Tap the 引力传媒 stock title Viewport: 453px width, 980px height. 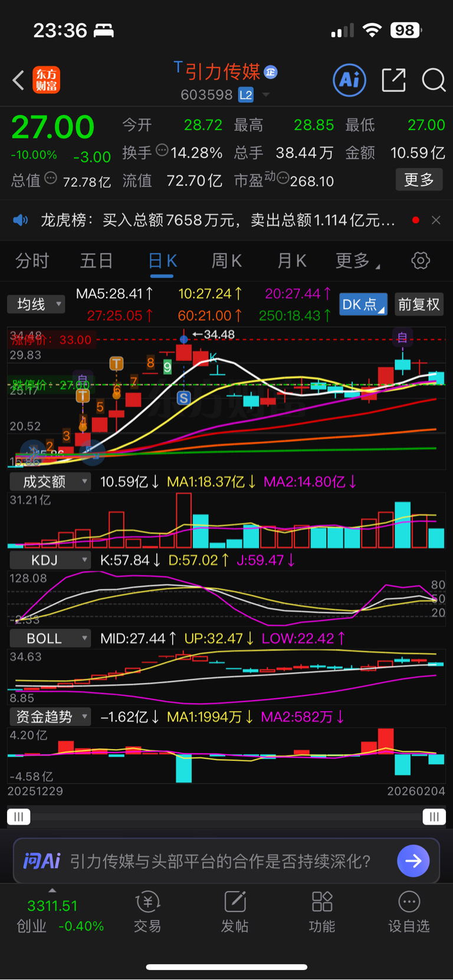point(222,72)
